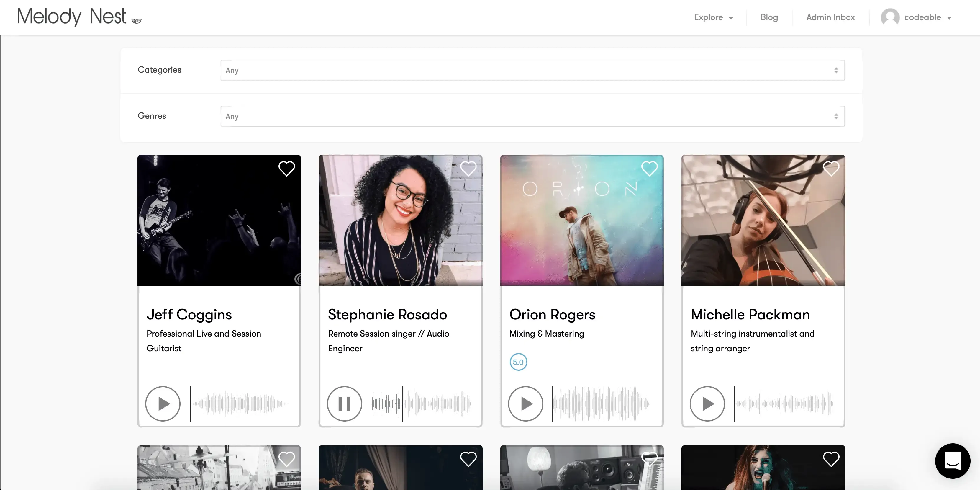Click the user avatar icon
Screen dimensions: 980x490
[890, 17]
